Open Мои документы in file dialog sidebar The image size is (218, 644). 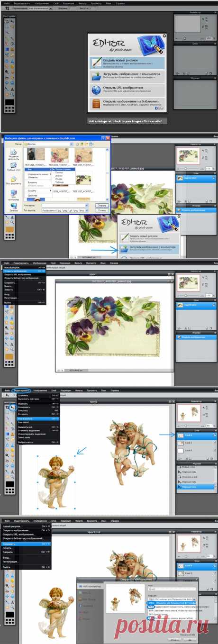click(x=13, y=181)
